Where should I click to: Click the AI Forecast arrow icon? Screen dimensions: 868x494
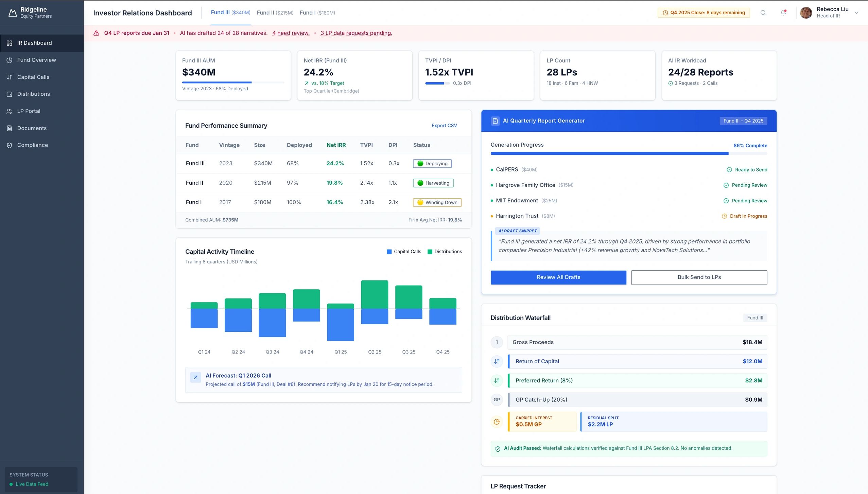pyautogui.click(x=195, y=377)
